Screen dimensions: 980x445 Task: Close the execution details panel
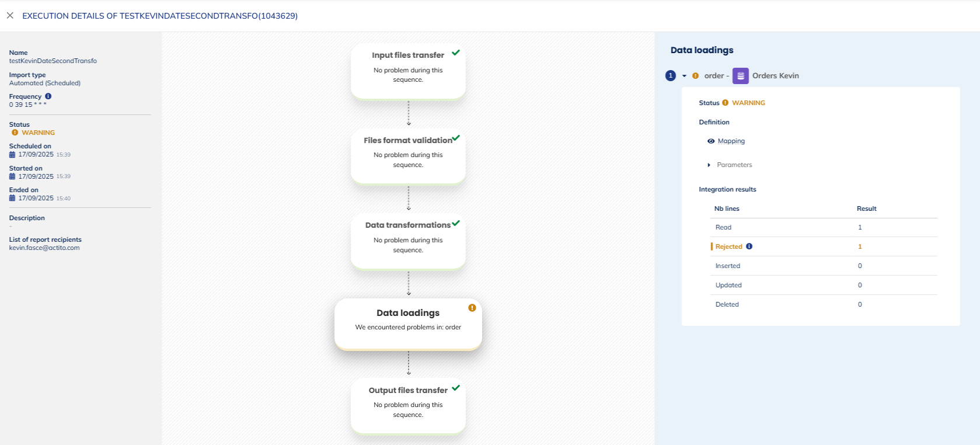[10, 16]
